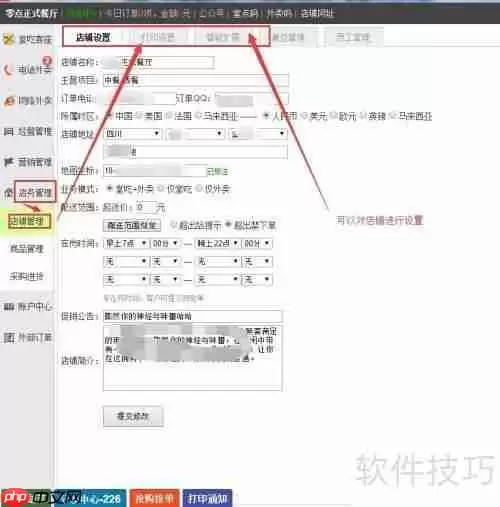
Task: Select the 马来西亚 region radio button
Action: tap(199, 116)
